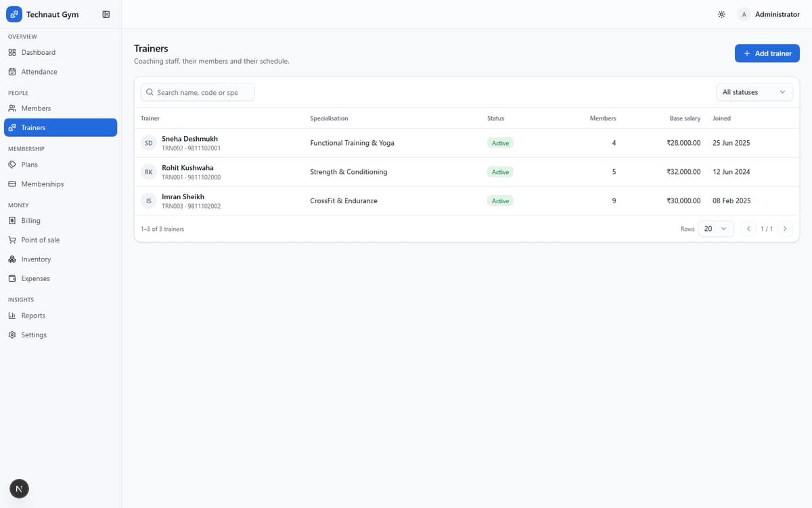Click the ₹28,000.00 salary value
The image size is (812, 508).
coord(683,143)
